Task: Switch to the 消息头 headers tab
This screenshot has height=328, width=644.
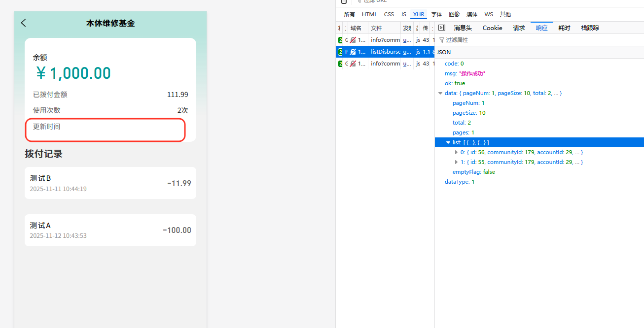Action: (x=463, y=28)
